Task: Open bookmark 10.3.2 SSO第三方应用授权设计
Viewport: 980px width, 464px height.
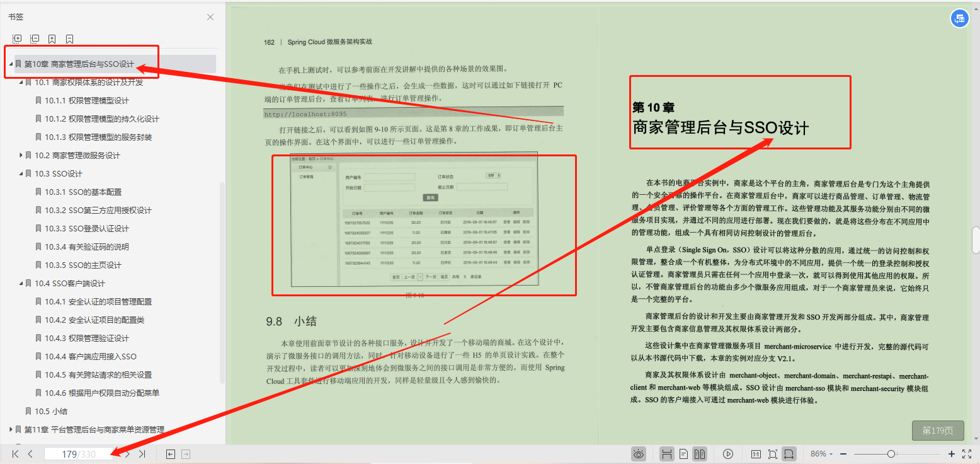Action: 98,210
